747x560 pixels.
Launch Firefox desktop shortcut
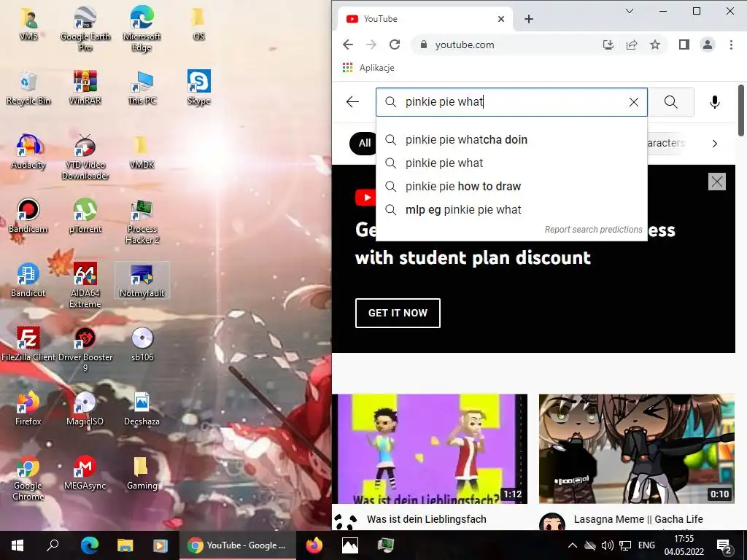(28, 410)
